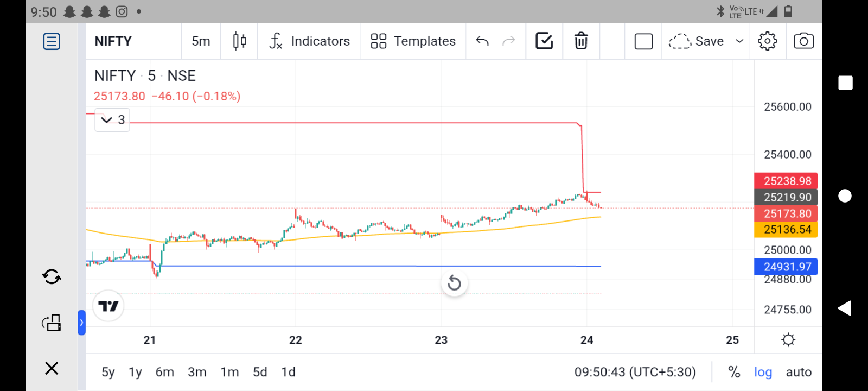Click the blue 24931.97 price label

[786, 267]
